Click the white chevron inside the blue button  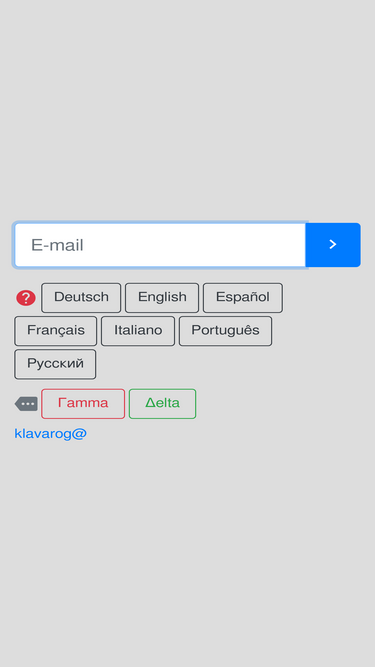point(333,245)
